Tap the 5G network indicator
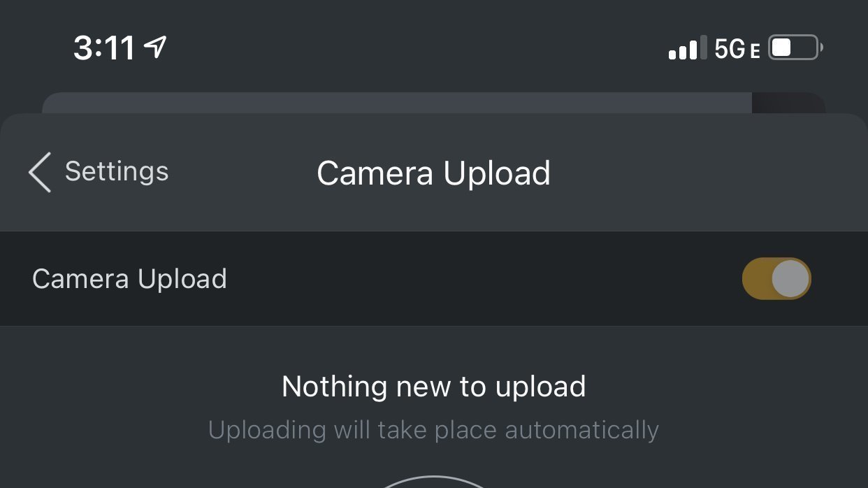 [730, 49]
